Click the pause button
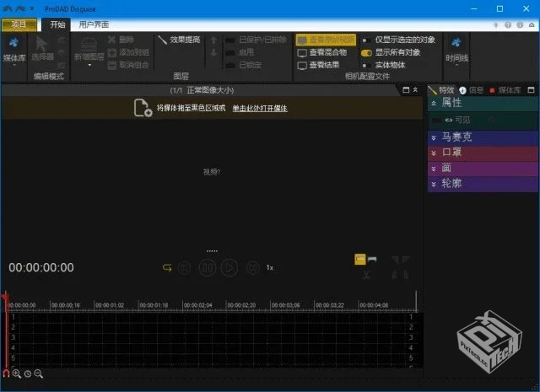 pos(208,267)
